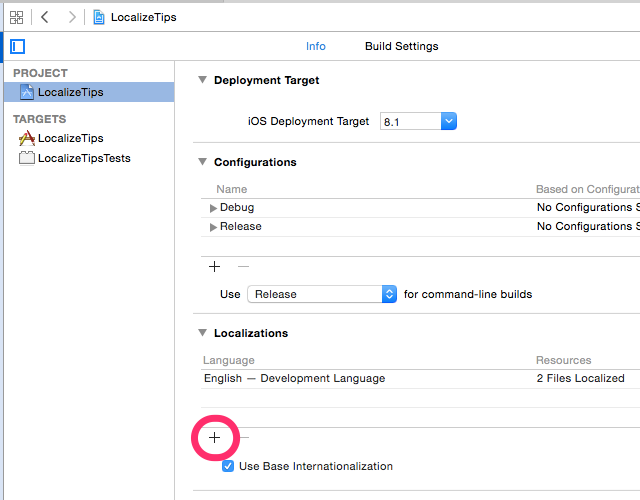Collapse the Localizations section

[x=202, y=333]
